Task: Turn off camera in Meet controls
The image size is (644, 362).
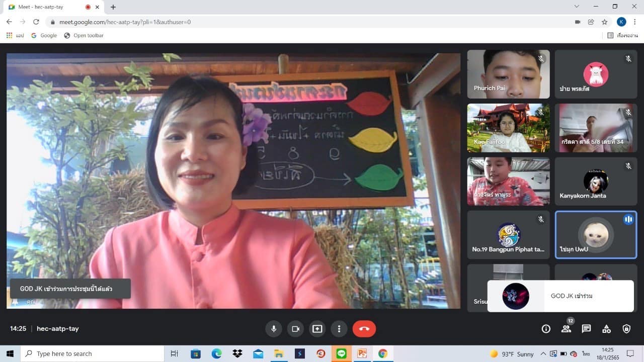Action: coord(295,329)
